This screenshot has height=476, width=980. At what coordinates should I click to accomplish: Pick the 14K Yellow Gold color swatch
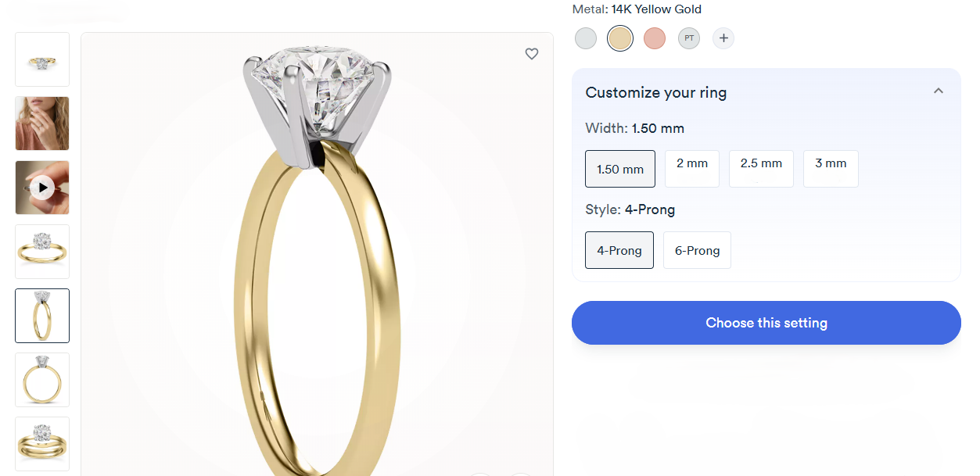pyautogui.click(x=619, y=38)
